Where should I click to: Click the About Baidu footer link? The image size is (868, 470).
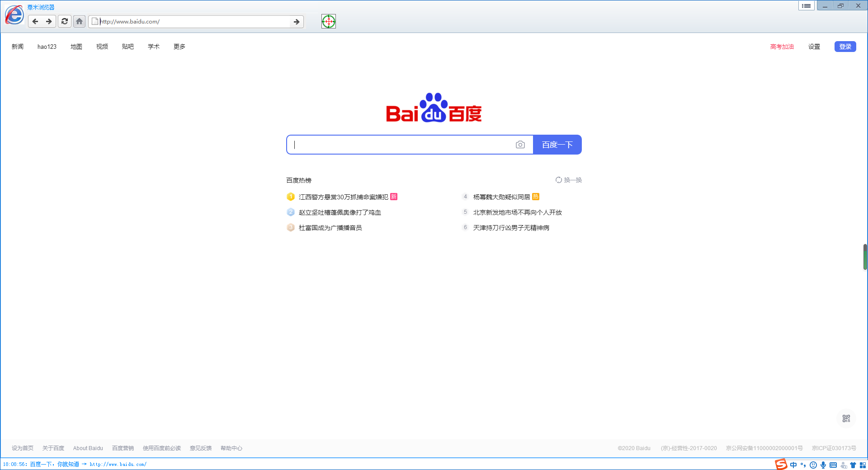point(88,448)
